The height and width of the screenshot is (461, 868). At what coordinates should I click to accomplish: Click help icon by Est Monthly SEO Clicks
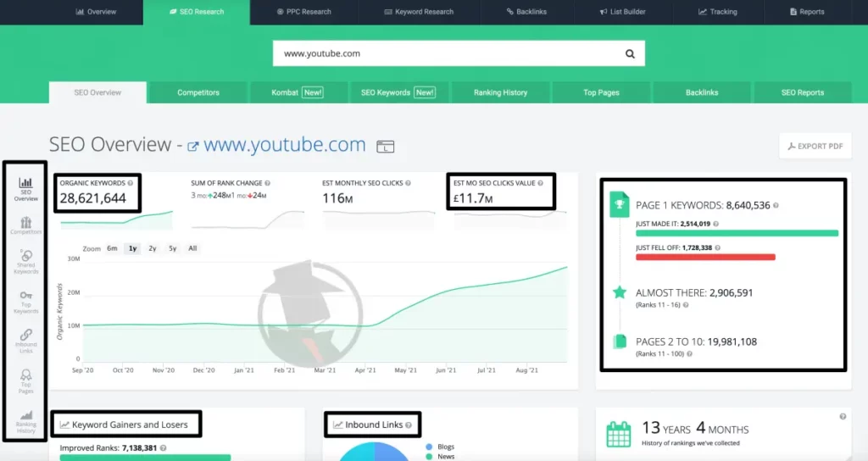(x=408, y=183)
